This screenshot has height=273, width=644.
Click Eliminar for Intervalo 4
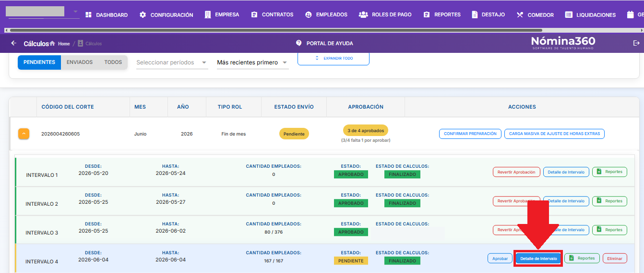coord(615,259)
